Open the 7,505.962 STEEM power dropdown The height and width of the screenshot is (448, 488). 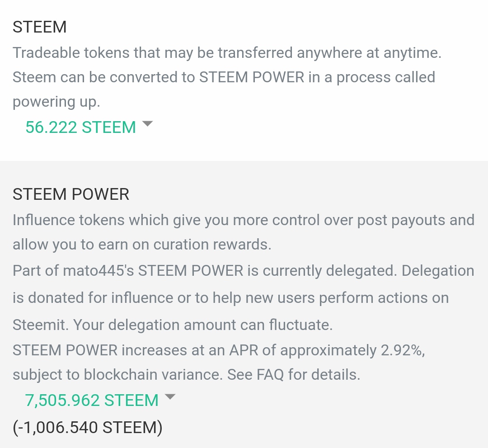click(92, 400)
